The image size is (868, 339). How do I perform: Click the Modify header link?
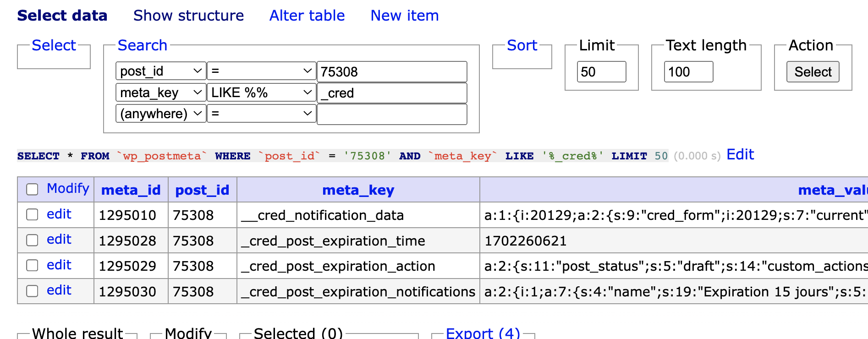point(68,188)
